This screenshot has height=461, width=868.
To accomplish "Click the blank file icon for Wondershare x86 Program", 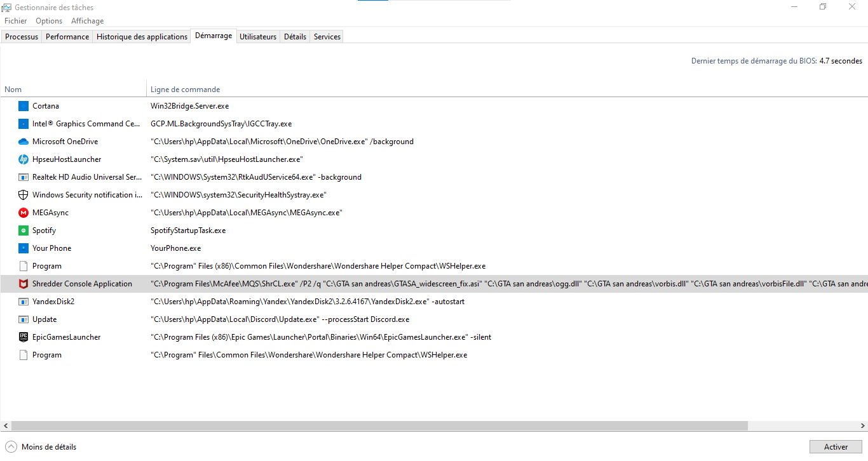I will (24, 266).
